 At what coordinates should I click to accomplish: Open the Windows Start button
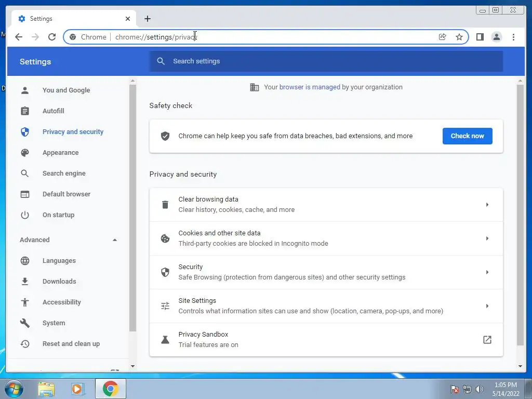tap(14, 389)
